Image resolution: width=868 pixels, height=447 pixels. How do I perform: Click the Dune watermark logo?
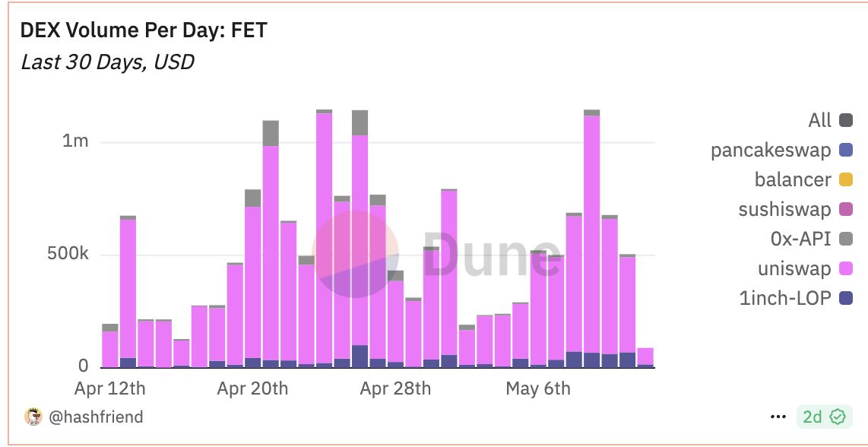[435, 255]
